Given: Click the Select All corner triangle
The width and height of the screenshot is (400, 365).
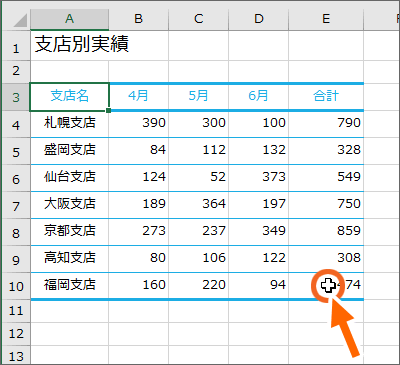Looking at the screenshot, I should click(x=20, y=21).
